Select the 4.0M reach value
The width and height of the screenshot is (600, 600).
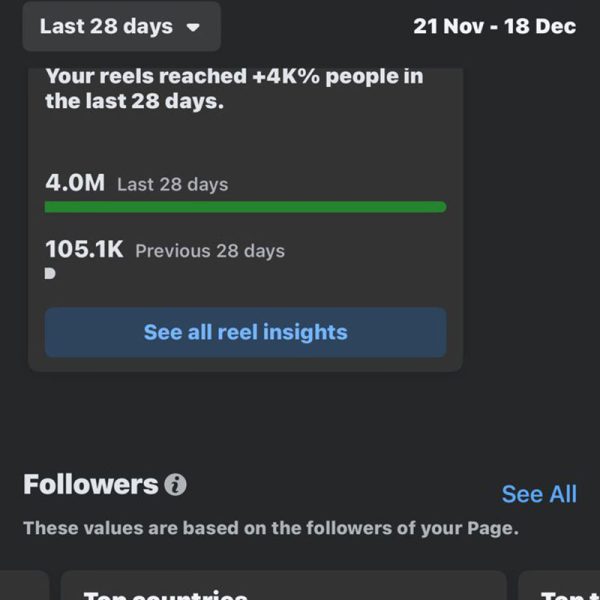click(x=75, y=183)
